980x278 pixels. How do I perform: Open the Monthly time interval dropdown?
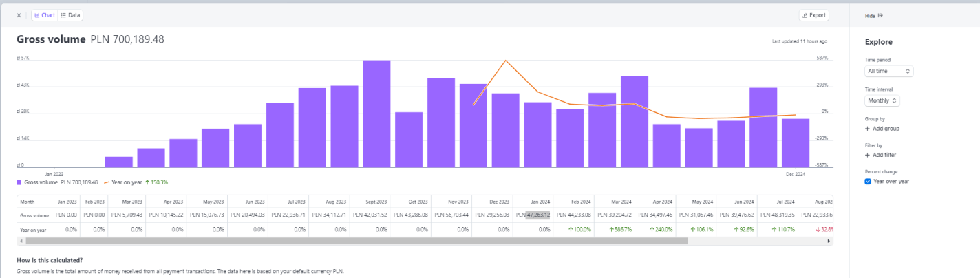882,100
